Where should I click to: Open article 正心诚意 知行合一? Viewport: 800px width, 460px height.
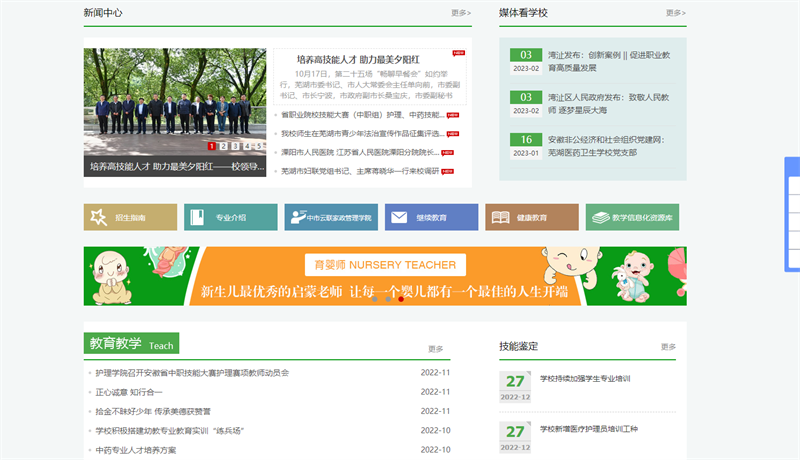(129, 392)
